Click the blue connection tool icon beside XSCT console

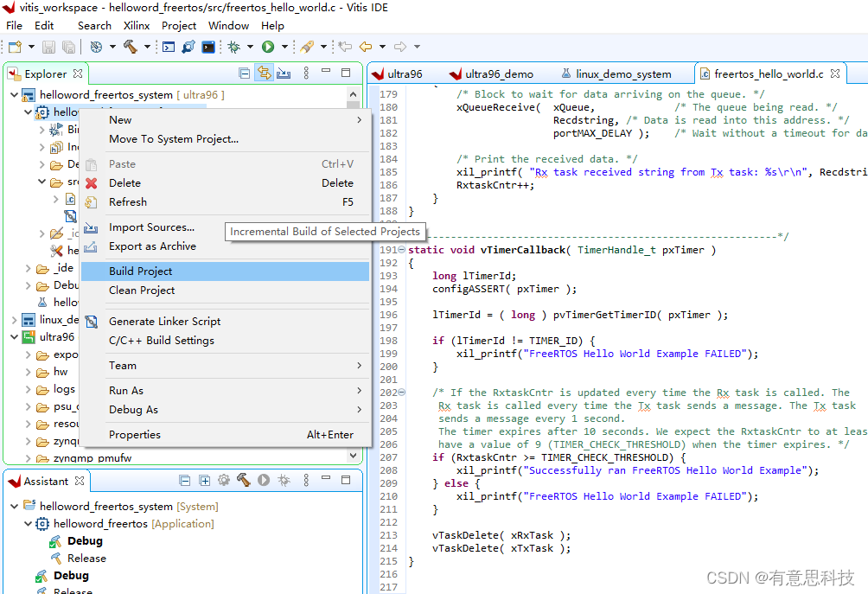point(188,47)
